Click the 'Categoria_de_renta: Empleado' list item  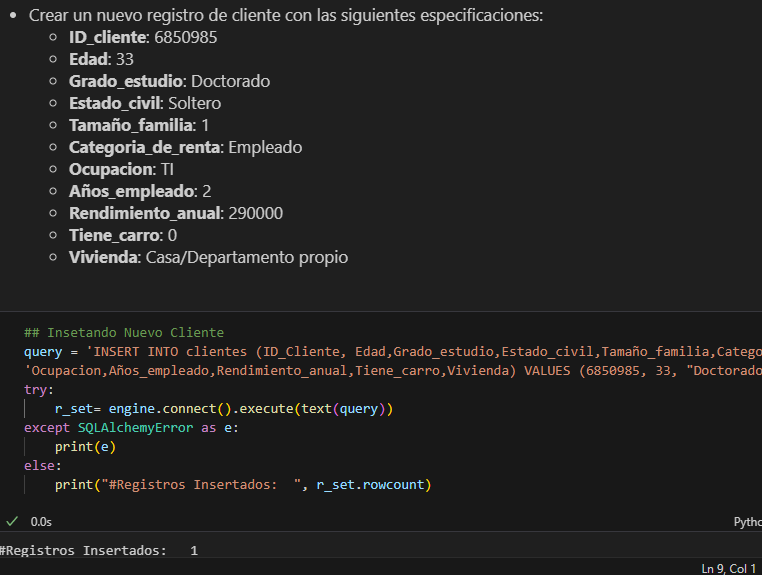(186, 147)
